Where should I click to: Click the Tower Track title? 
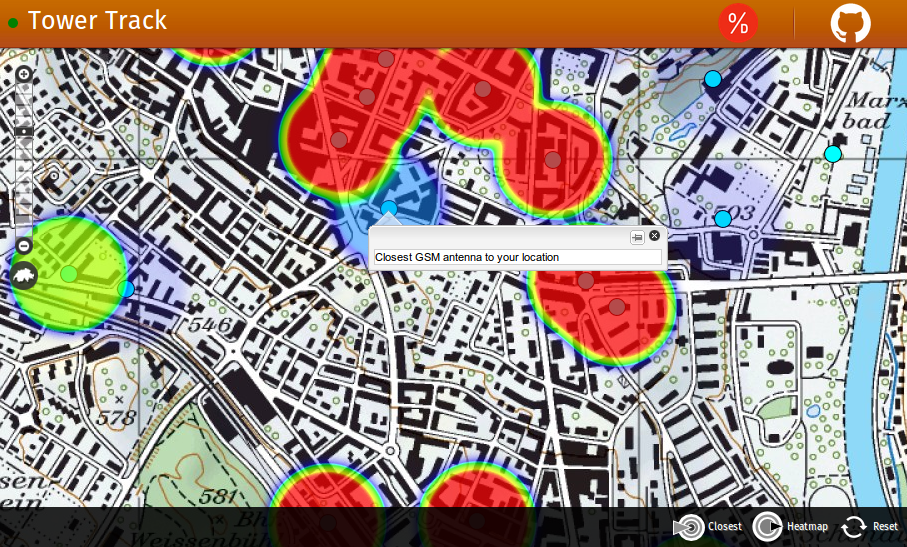pos(98,20)
